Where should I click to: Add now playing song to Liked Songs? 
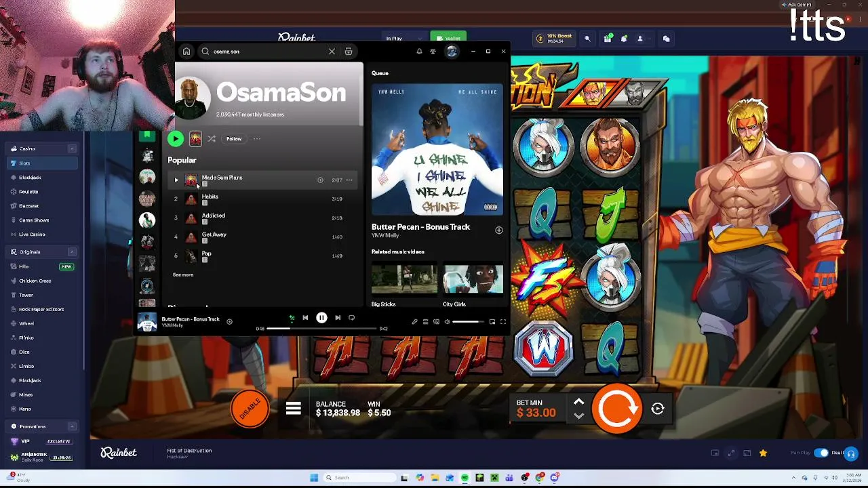(x=229, y=322)
